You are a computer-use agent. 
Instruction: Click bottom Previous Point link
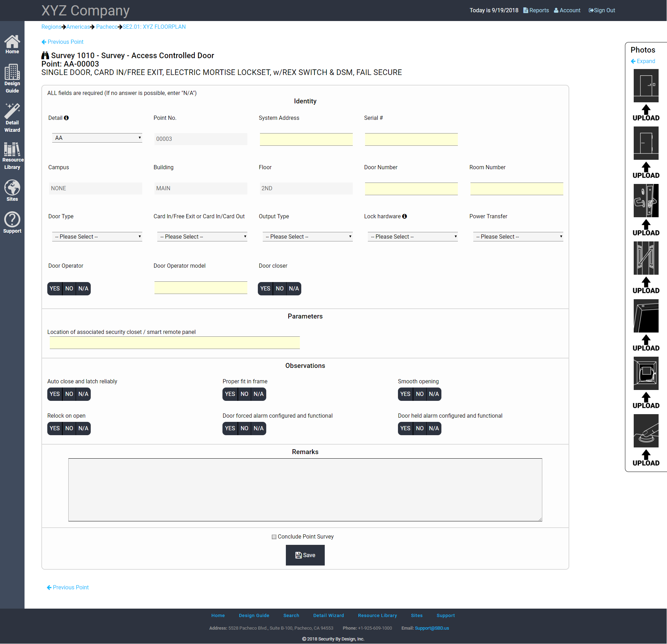coord(68,588)
